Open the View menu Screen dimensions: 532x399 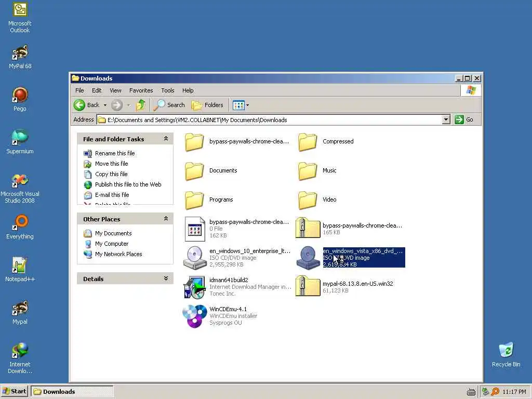pos(115,90)
